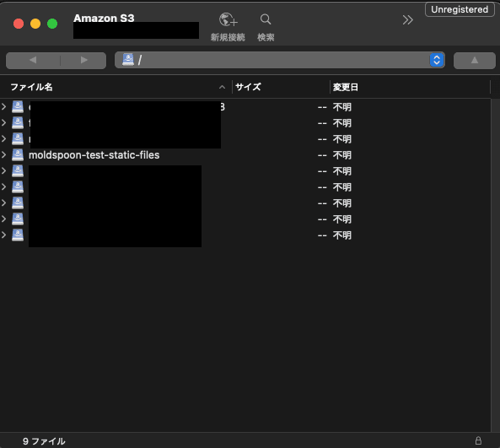This screenshot has height=448, width=500.
Task: Click the 9 ファイル status text
Action: pyautogui.click(x=44, y=441)
